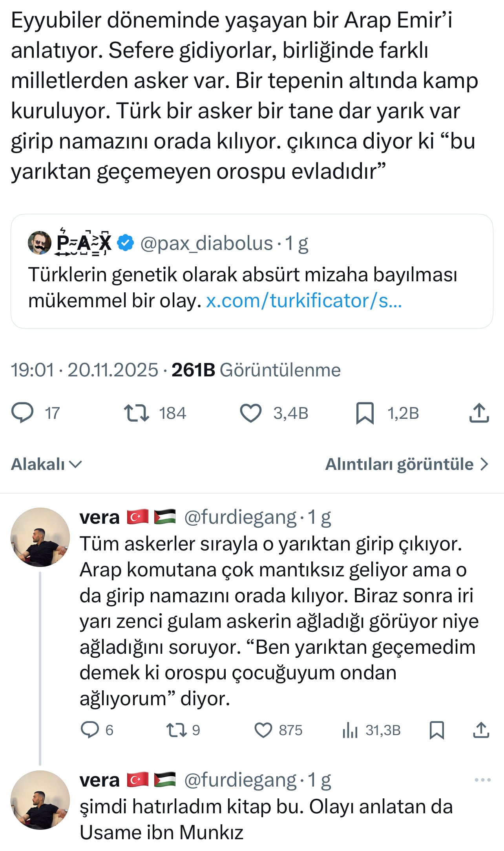Image resolution: width=504 pixels, height=851 pixels.
Task: Open vera's profile picture on first reply
Action: click(x=40, y=537)
